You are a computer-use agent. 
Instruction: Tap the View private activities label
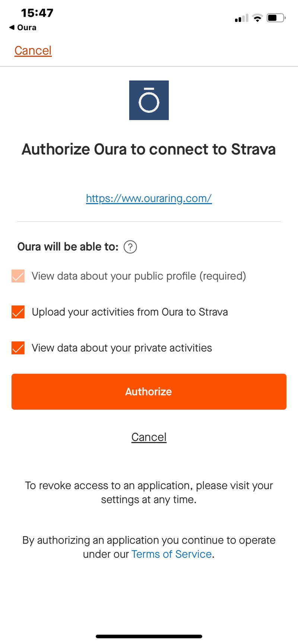pos(122,348)
